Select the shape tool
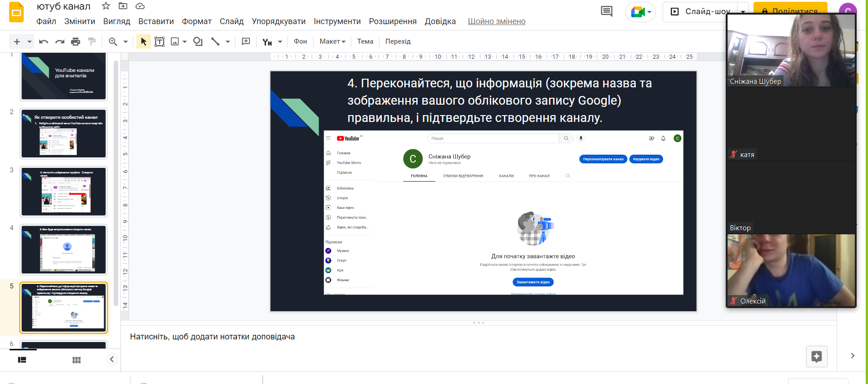Viewport: 868px width, 384px height. (198, 42)
